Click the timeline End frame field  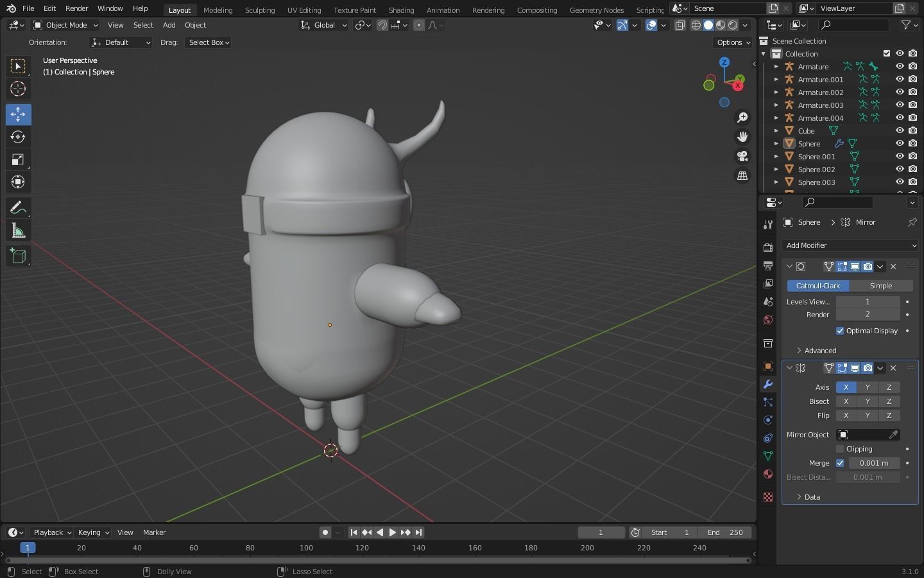(x=725, y=532)
